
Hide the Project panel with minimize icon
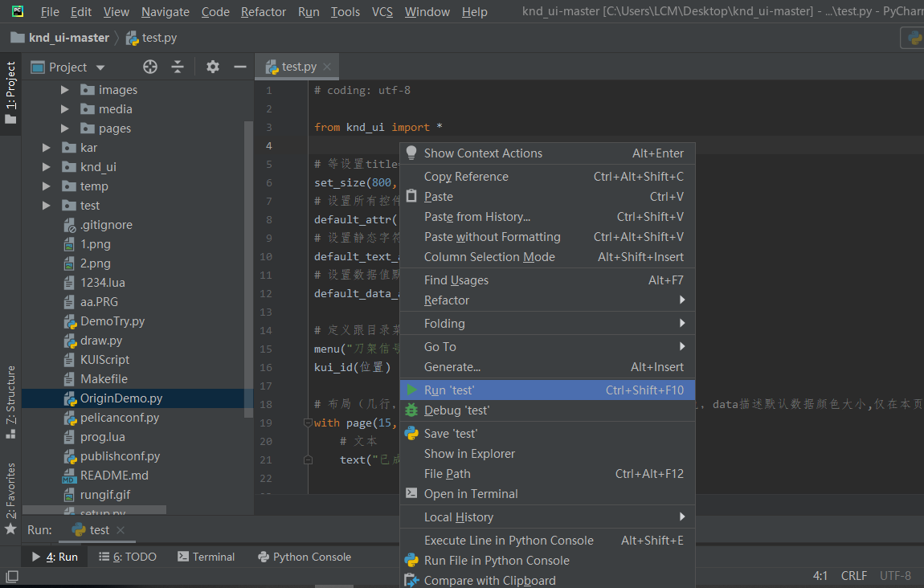(239, 67)
